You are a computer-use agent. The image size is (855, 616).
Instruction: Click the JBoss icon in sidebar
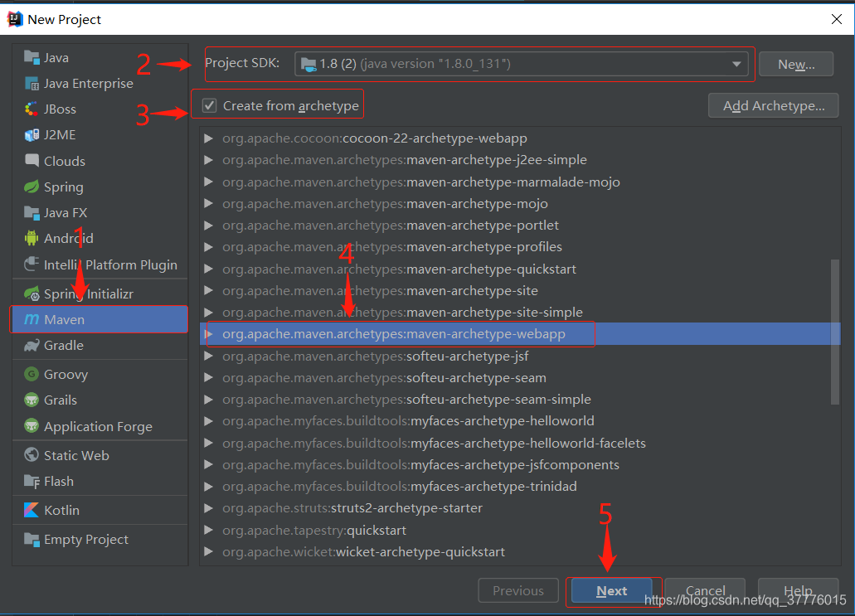[32, 109]
